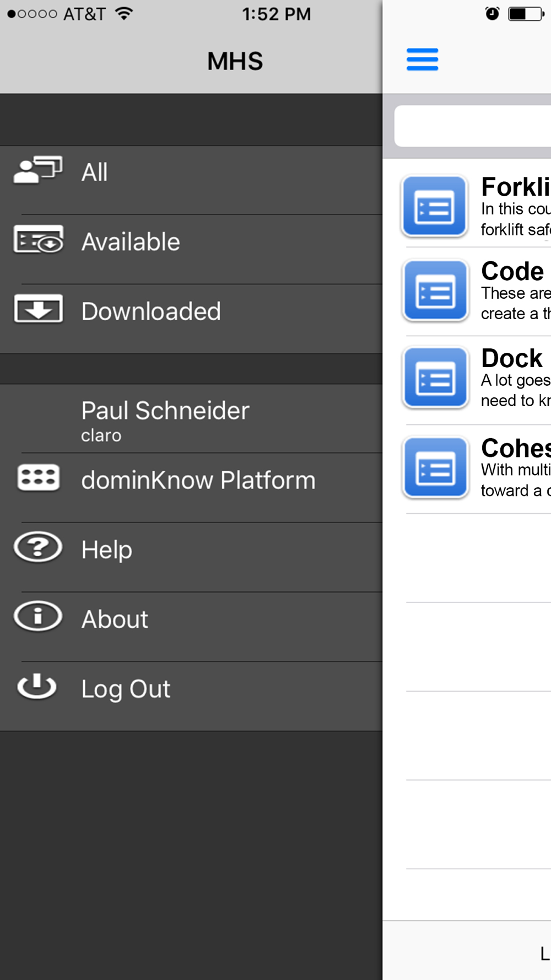Image resolution: width=551 pixels, height=980 pixels.
Task: Tap the Log Out label
Action: pos(126,689)
